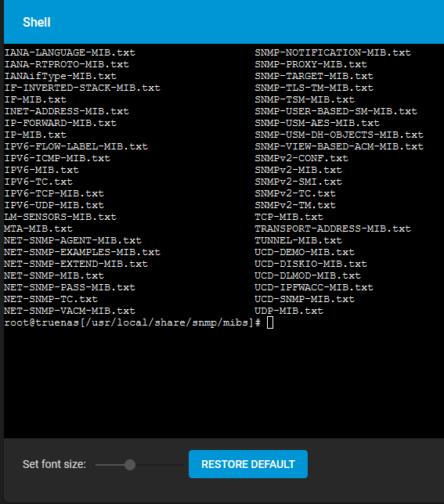
Task: Click the terminal cursor at shell prompt
Action: 270,322
